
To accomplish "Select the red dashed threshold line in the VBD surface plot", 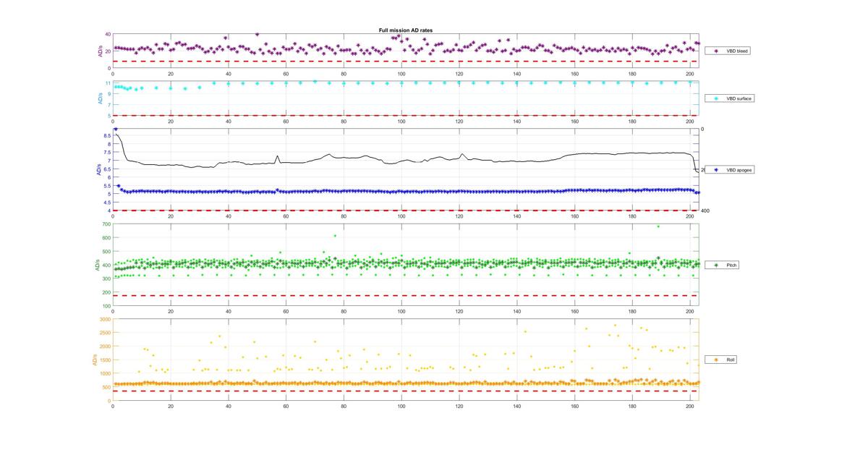I will click(x=405, y=115).
